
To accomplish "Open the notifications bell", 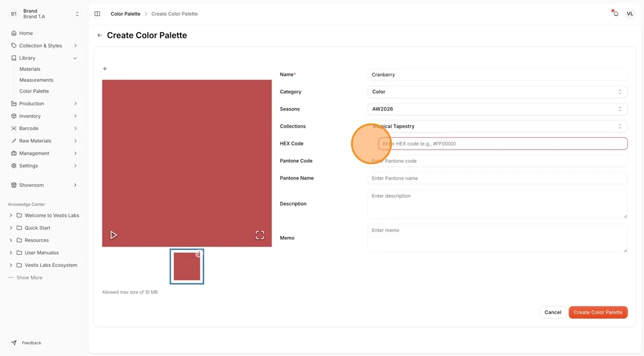I will click(x=616, y=14).
